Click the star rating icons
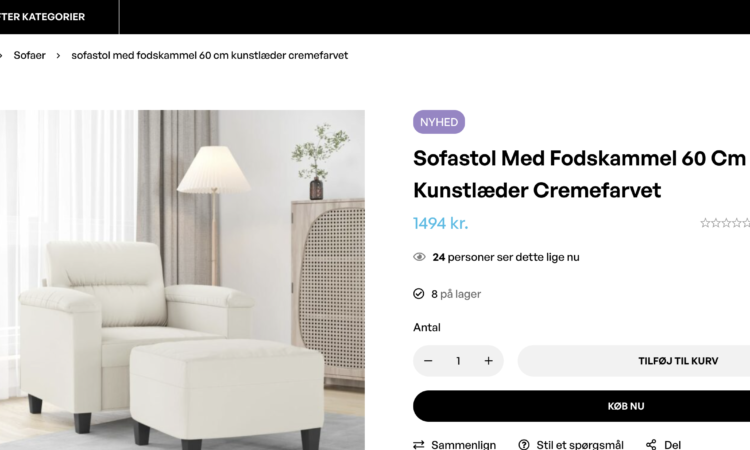The image size is (750, 450). click(725, 223)
